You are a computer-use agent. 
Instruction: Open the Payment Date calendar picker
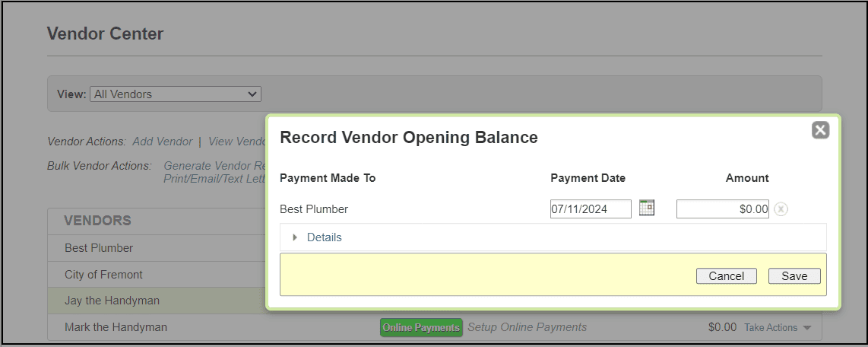646,208
